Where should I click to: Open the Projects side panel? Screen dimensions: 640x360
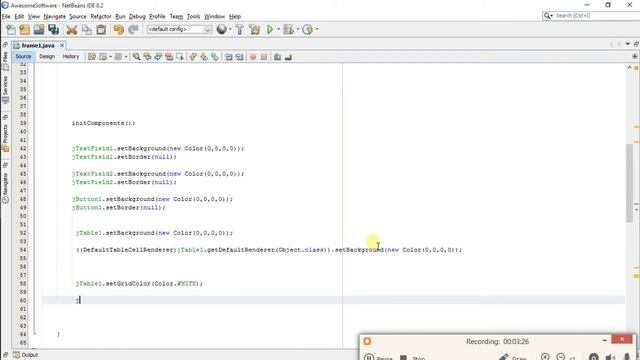pos(5,137)
